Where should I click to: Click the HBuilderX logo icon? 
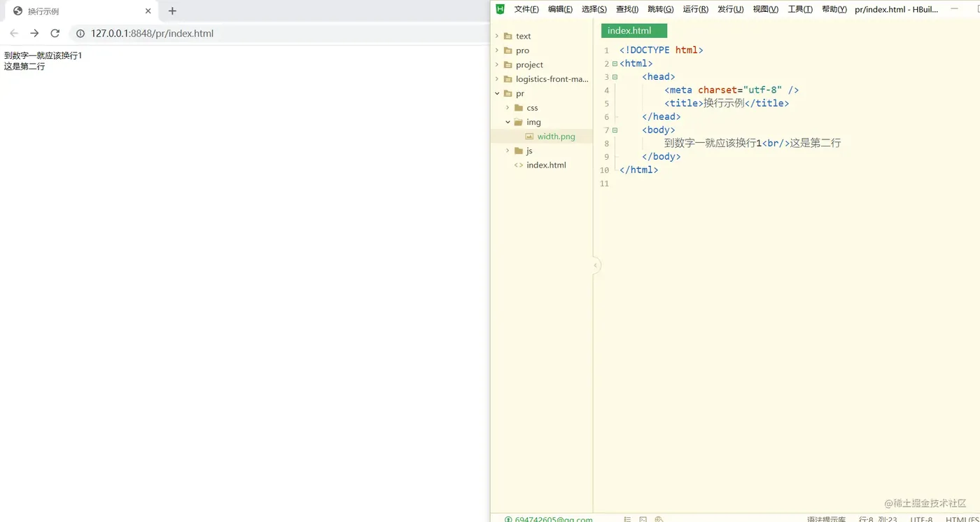point(500,9)
